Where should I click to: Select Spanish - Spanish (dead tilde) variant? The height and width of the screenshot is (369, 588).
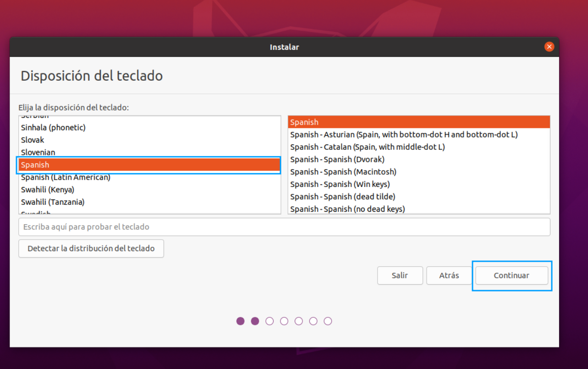click(x=419, y=196)
